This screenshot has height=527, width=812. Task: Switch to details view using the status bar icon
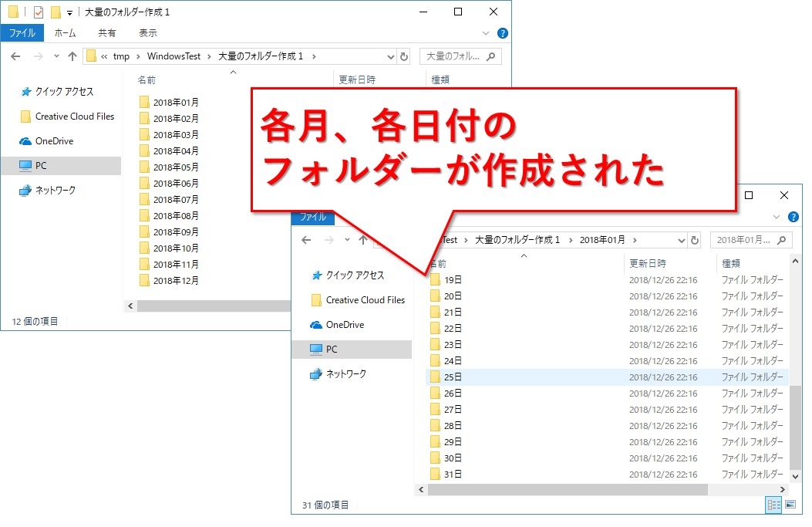(x=773, y=505)
